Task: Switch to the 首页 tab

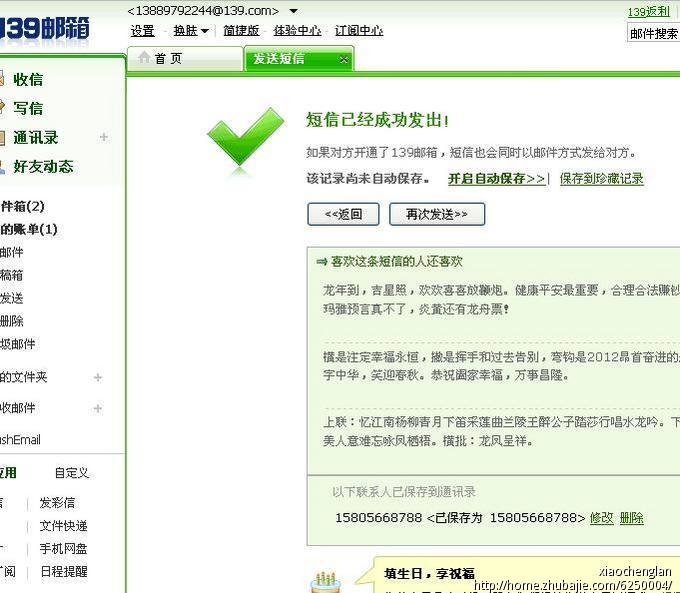Action: [x=168, y=59]
